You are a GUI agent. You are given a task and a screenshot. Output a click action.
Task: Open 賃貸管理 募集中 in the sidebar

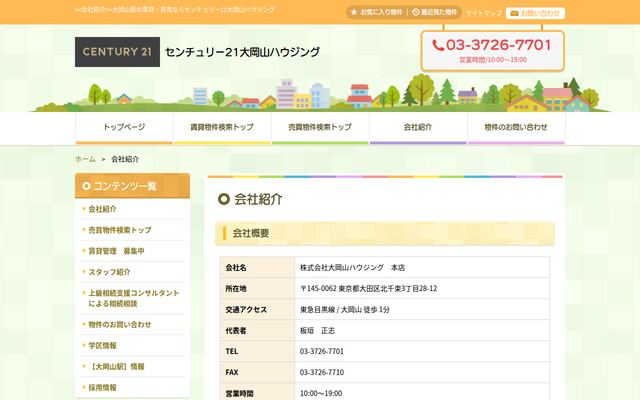click(116, 251)
